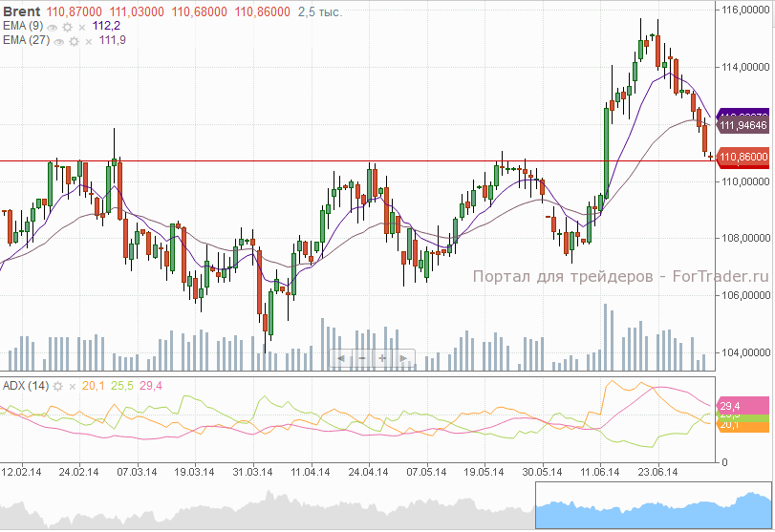Click the 12.02.14 date axis label
The height and width of the screenshot is (532, 775).
21,472
